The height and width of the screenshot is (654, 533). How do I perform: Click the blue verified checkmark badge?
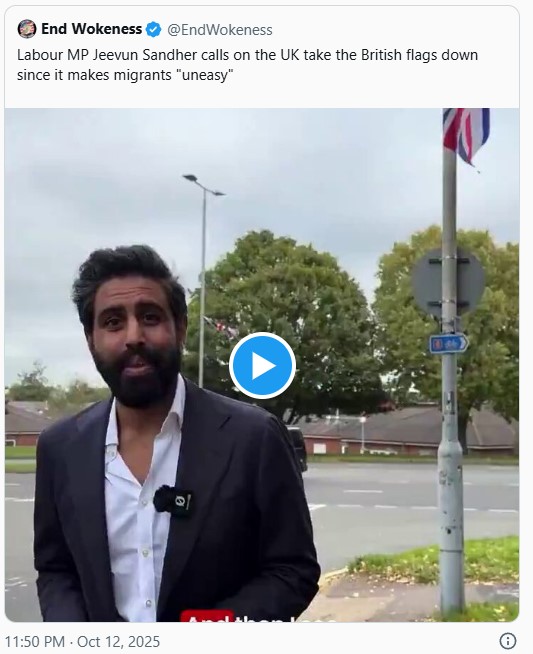pos(153,30)
